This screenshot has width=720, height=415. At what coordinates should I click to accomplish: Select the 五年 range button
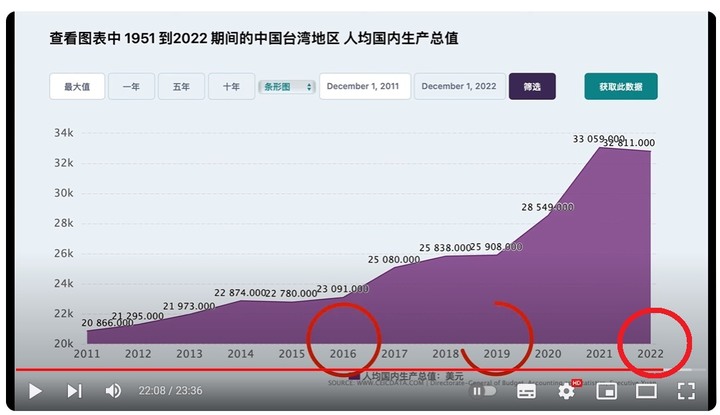(x=181, y=86)
